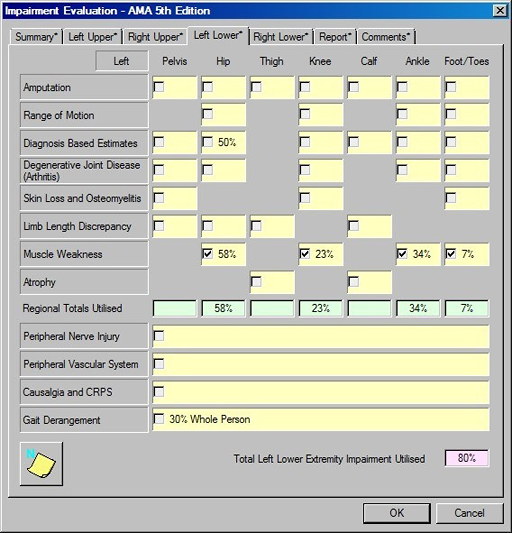Check the Peripheral Vascular System box
Image resolution: width=512 pixels, height=533 pixels.
[159, 364]
